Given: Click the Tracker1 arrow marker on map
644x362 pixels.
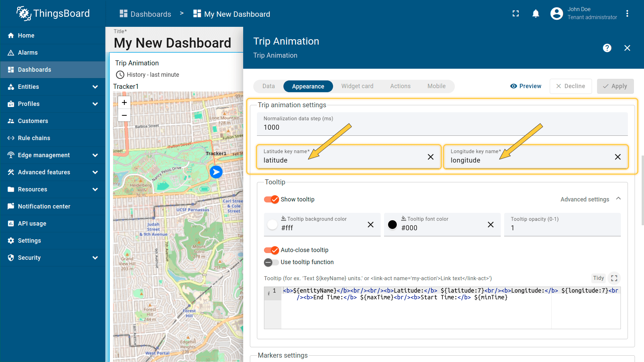Looking at the screenshot, I should click(x=216, y=172).
